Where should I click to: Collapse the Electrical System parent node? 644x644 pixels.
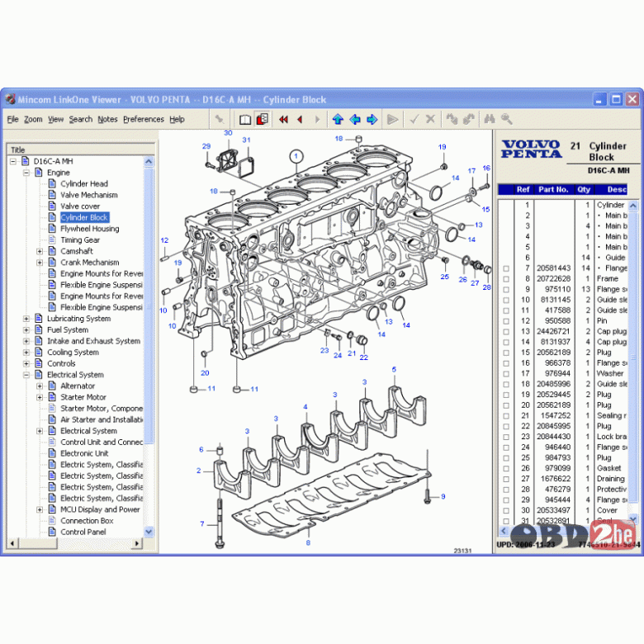[26, 375]
